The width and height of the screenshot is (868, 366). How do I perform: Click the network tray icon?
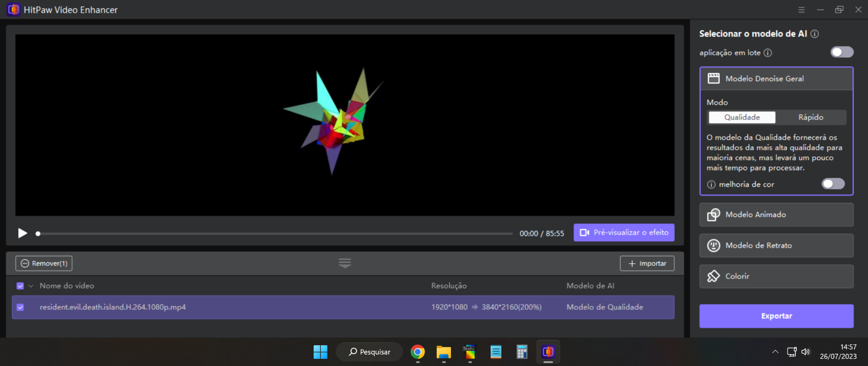coord(791,352)
